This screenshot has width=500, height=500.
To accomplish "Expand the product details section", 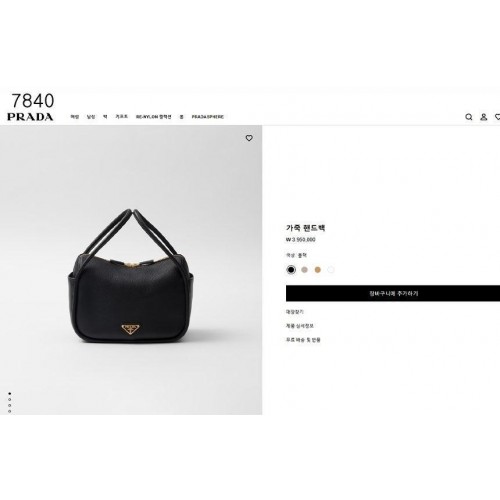I will [300, 326].
